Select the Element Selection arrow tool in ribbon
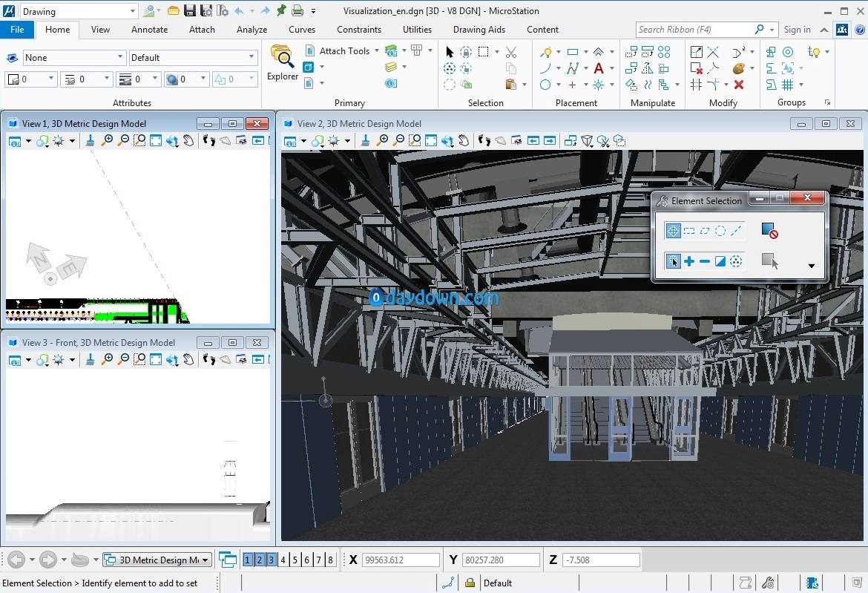 (x=450, y=52)
